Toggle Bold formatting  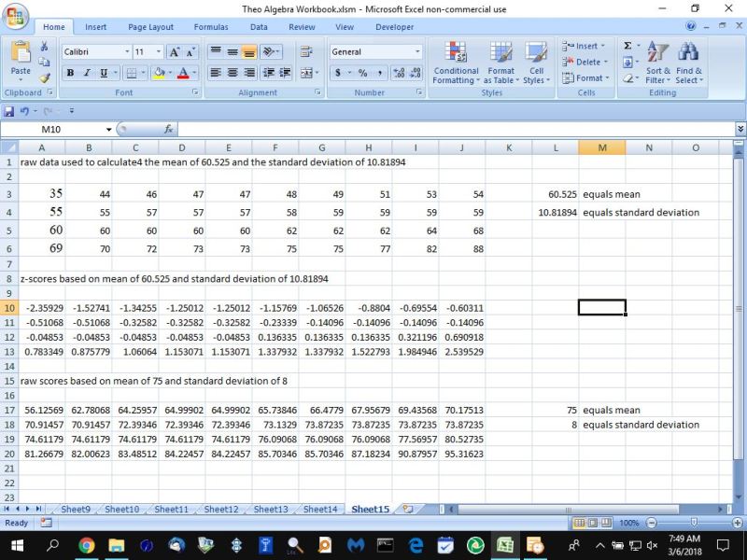pyautogui.click(x=71, y=73)
